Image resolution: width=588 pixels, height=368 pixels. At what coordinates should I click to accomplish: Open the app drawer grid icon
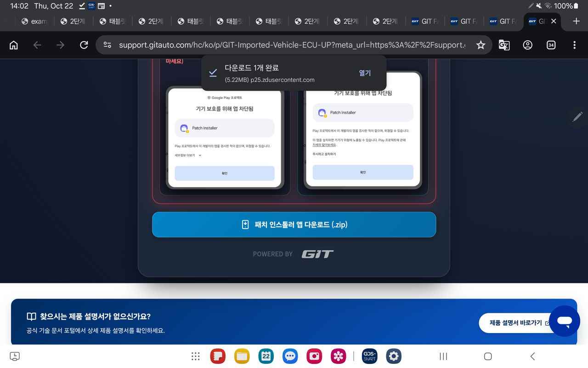tap(196, 356)
